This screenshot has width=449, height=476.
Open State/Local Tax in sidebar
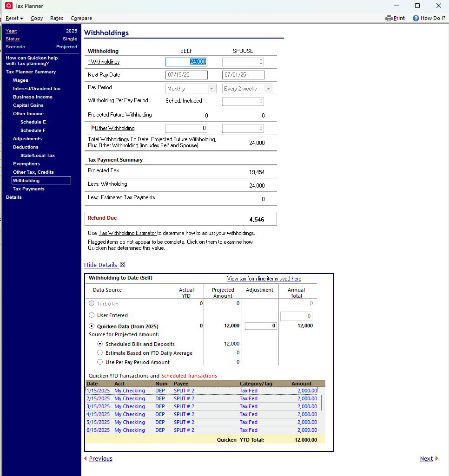pos(37,155)
